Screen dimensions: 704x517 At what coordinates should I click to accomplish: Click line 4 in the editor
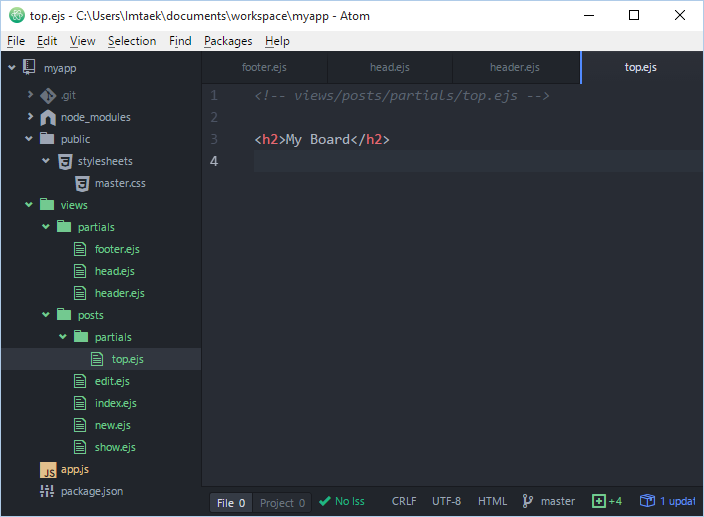(x=477, y=161)
